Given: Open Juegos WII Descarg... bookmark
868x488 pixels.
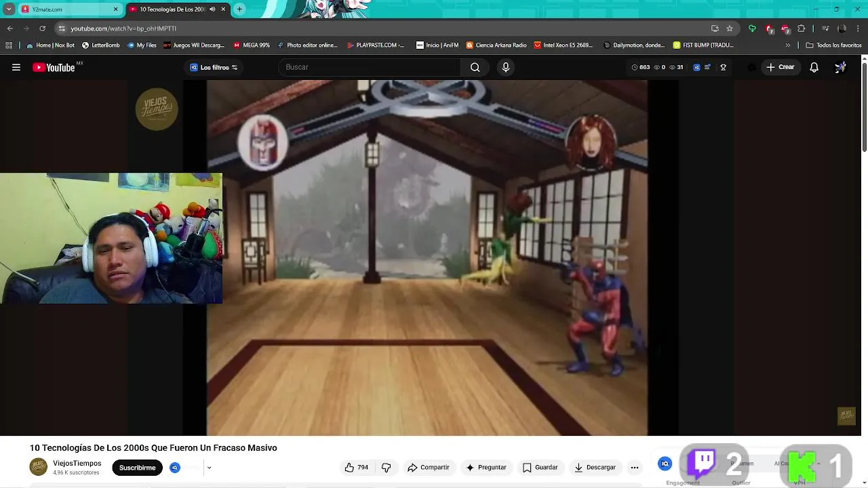Looking at the screenshot, I should click(x=194, y=45).
